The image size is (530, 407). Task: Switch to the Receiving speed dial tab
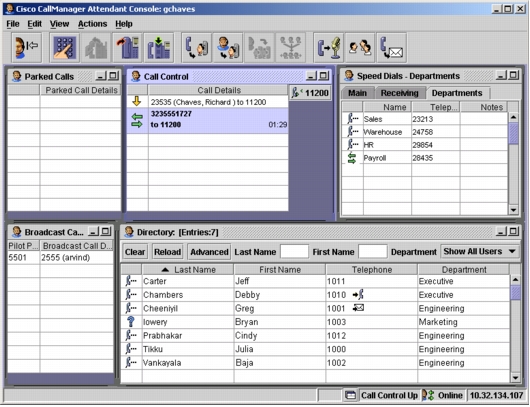(x=400, y=93)
